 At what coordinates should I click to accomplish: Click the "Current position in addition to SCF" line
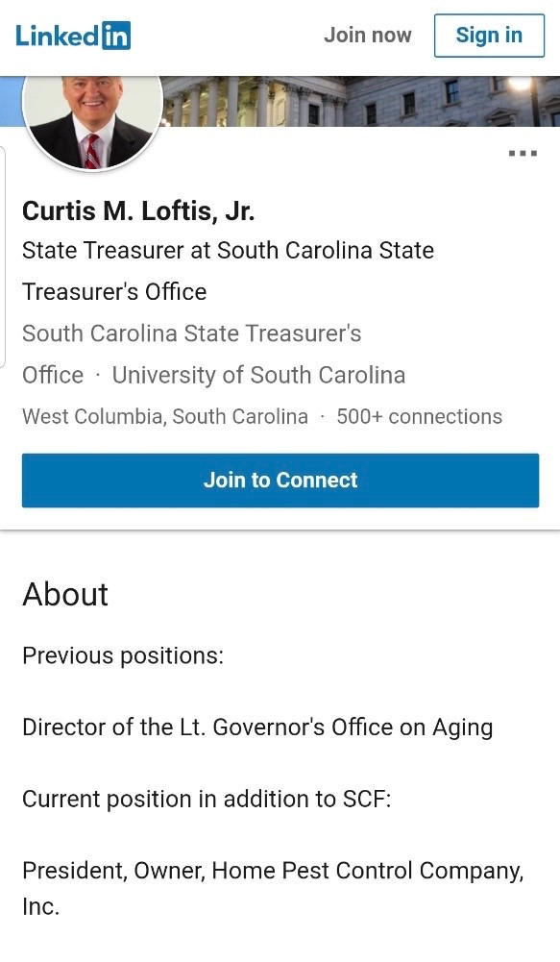pyautogui.click(x=207, y=800)
